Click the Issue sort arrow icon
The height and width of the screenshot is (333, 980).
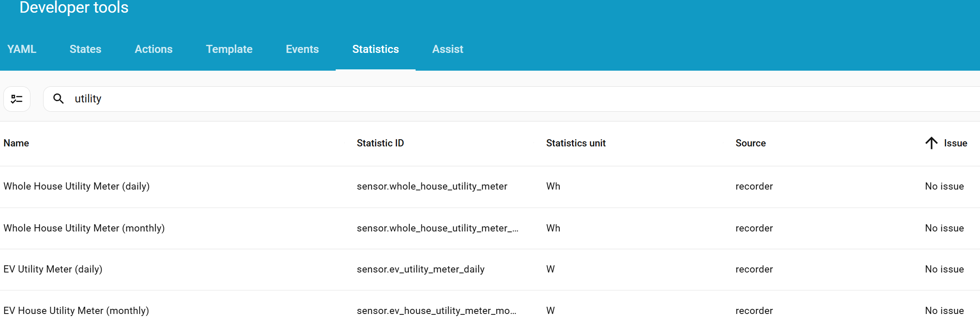tap(931, 143)
